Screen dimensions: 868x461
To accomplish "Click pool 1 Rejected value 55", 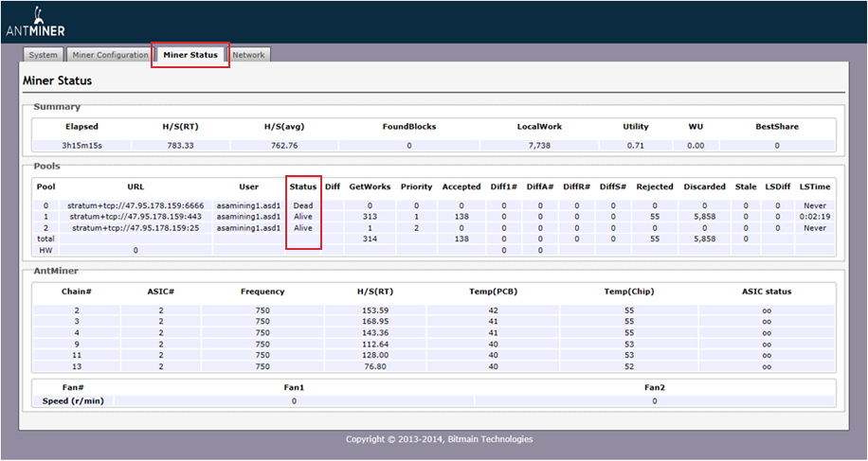I will (655, 217).
